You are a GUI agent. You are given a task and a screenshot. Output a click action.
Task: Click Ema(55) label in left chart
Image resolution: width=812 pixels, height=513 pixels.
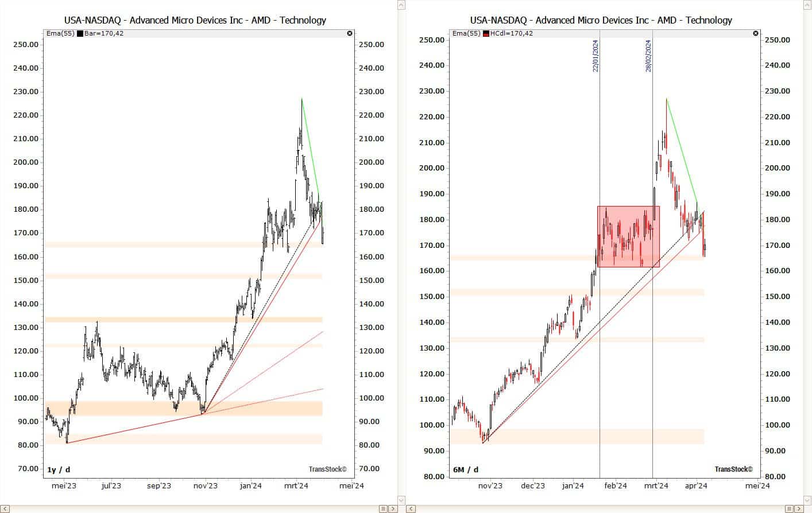(x=60, y=33)
